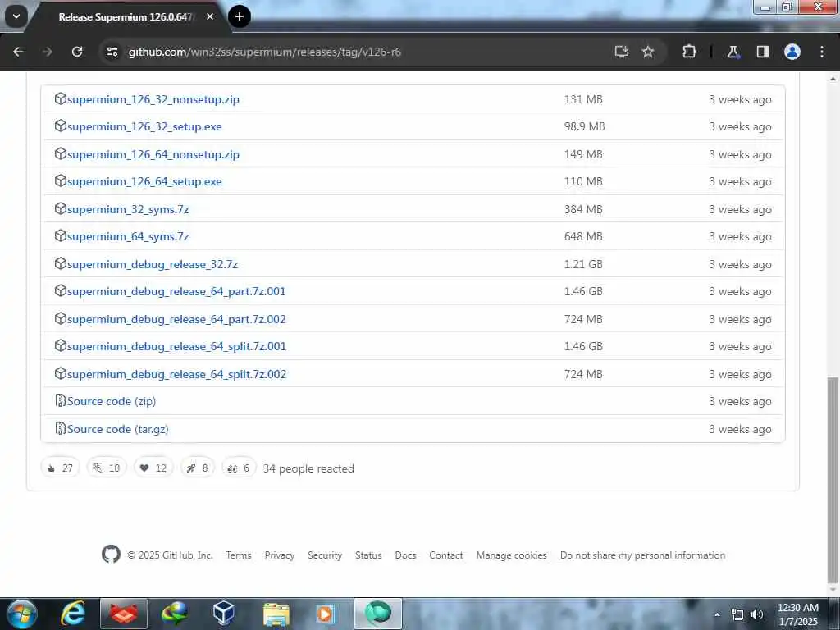Click the package icon beside supermium_126_32_nonsetup.zip

pos(61,99)
